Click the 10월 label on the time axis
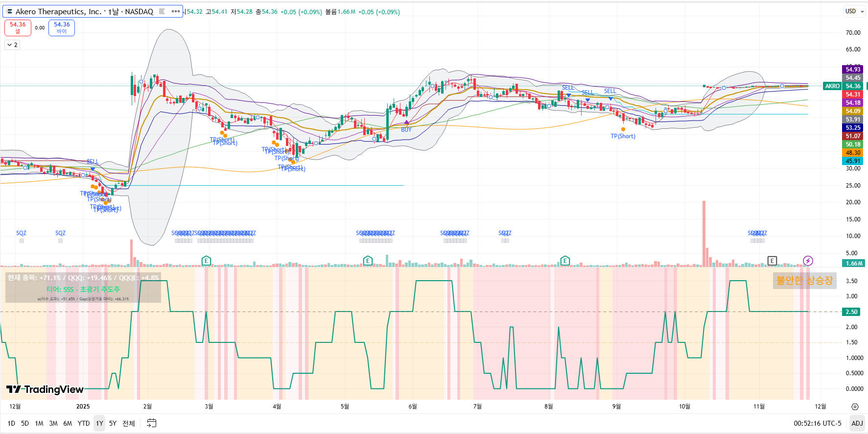Screen dimensions: 868x434 pos(684,407)
